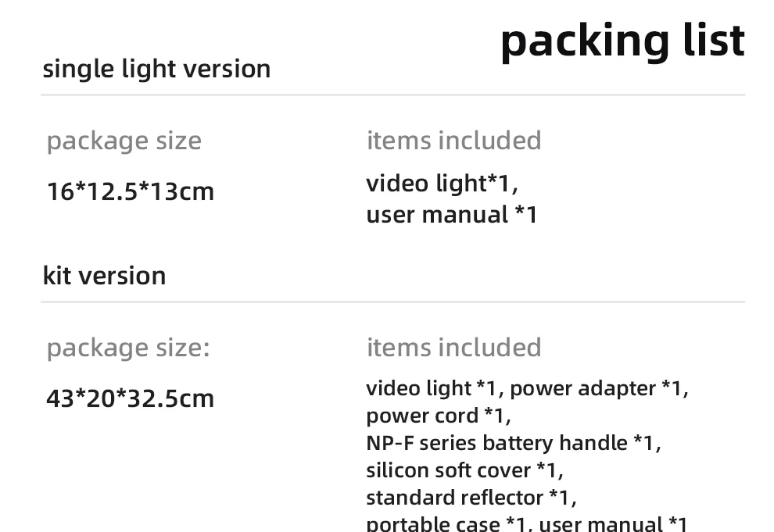The image size is (774, 532).
Task: Click "items included" label under kit version
Action: tap(453, 348)
